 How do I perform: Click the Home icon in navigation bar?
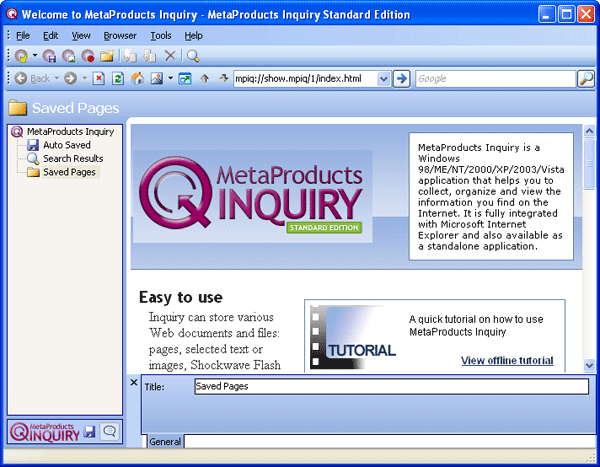point(137,78)
